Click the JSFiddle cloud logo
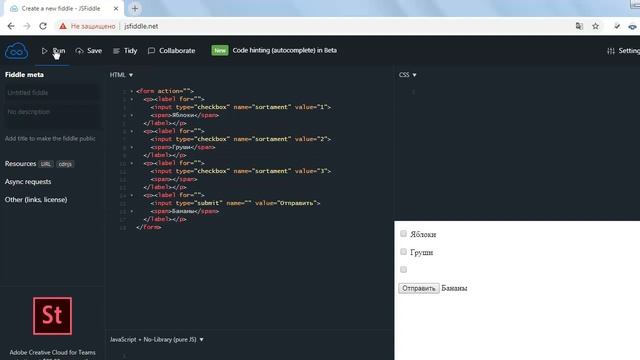The image size is (640, 360). 16,51
